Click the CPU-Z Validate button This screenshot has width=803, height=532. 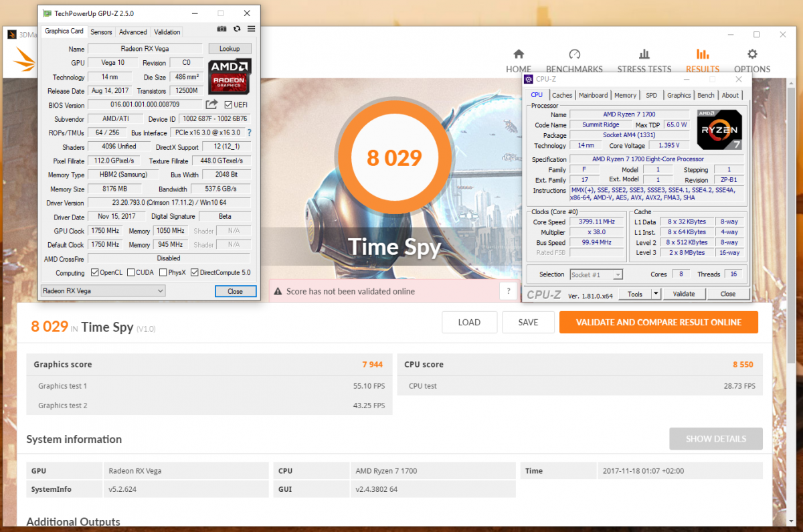[683, 294]
